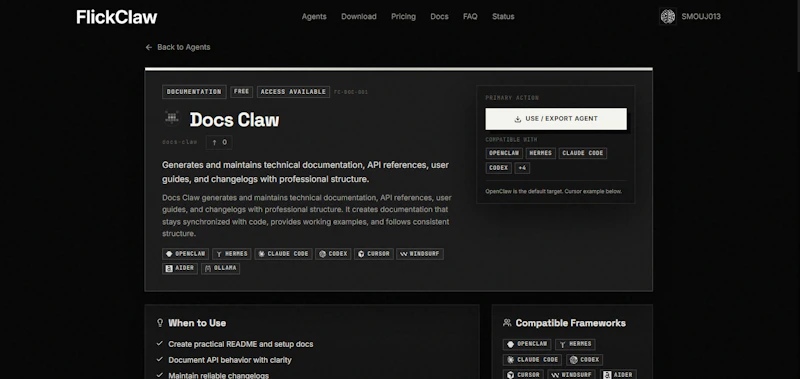800x379 pixels.
Task: Click HERMES under Compatible With
Action: click(x=541, y=153)
